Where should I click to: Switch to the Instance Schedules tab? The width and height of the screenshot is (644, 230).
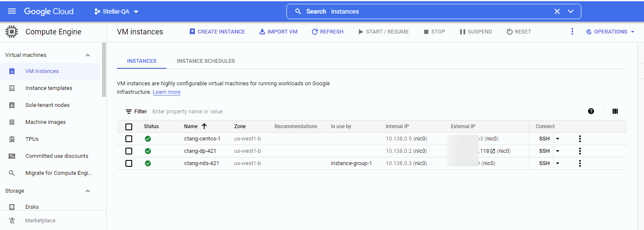pos(205,61)
